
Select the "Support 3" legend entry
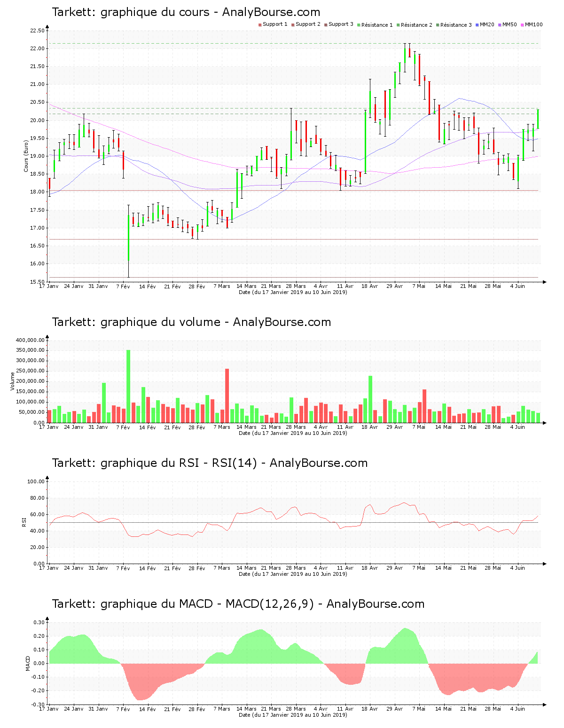[339, 24]
